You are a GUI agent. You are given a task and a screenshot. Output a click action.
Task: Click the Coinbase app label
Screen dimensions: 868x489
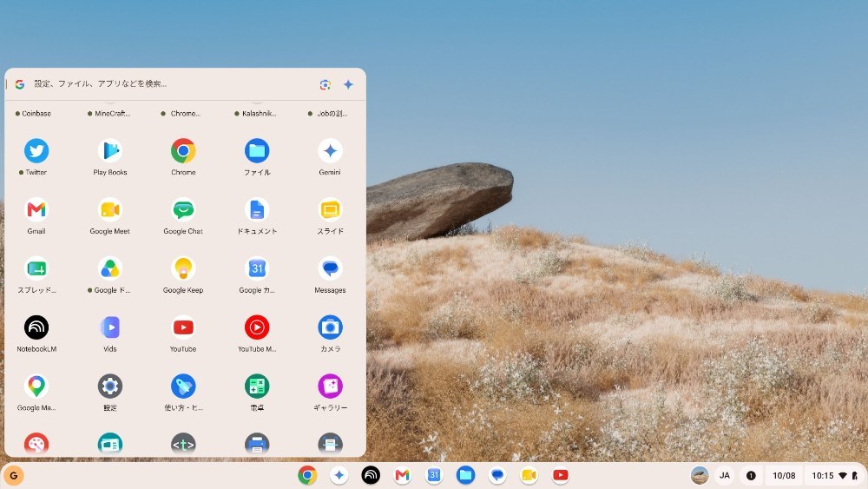coord(36,114)
